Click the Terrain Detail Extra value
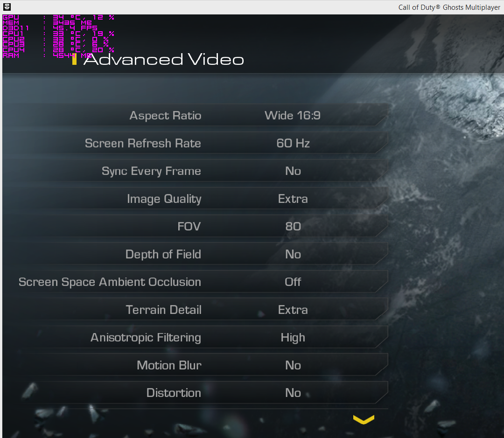 [x=293, y=310]
